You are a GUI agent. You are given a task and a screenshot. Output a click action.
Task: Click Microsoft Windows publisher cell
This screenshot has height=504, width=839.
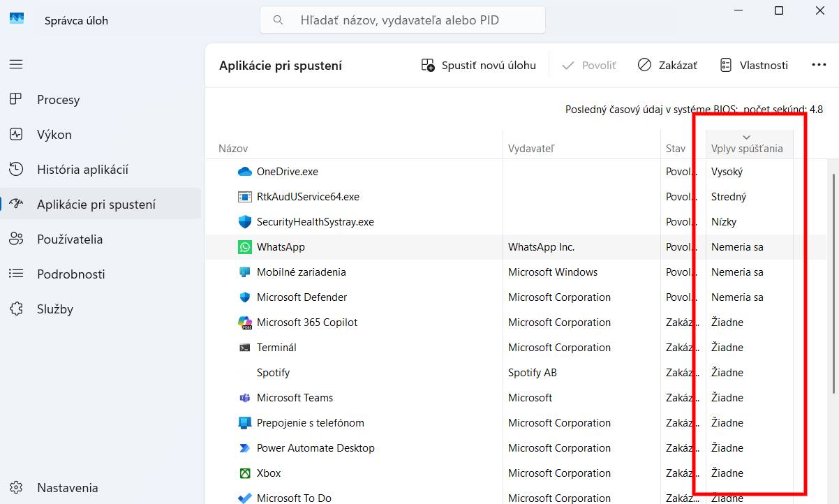(553, 272)
